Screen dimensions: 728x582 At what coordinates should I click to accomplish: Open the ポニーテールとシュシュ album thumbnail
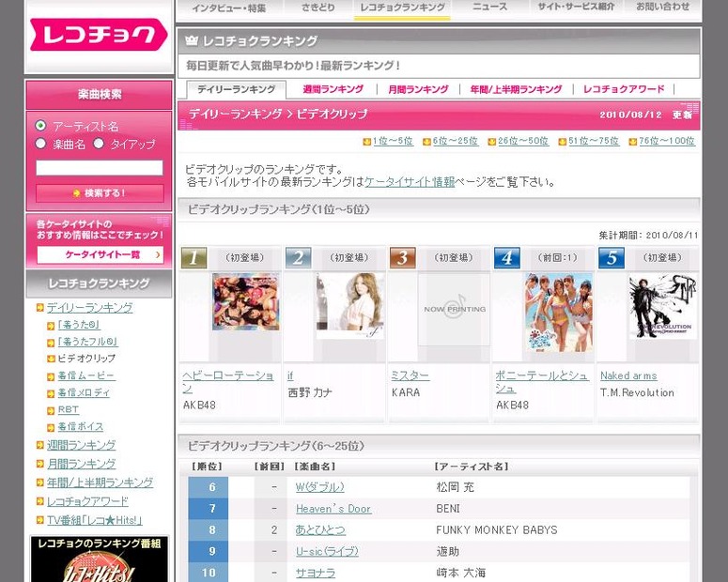pyautogui.click(x=559, y=312)
